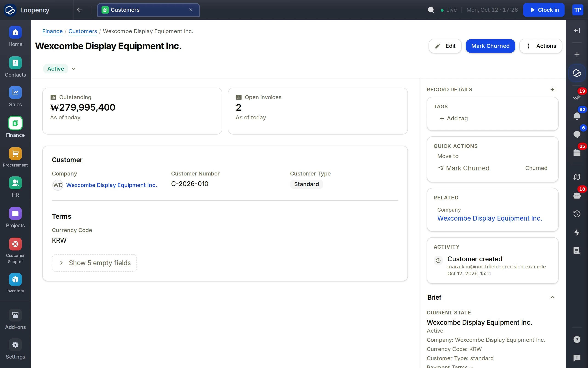Open tasks checkmark icon with 19 badge
588x368 pixels.
[577, 97]
